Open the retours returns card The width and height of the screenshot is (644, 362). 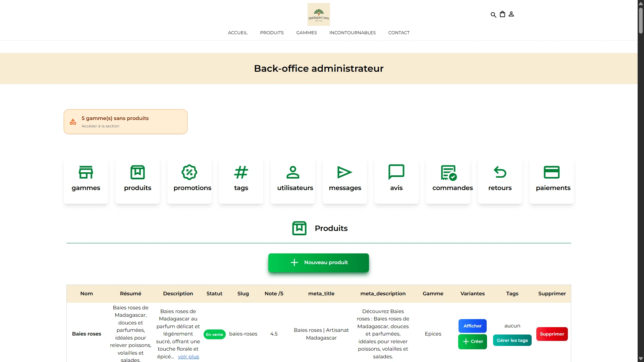tap(500, 181)
